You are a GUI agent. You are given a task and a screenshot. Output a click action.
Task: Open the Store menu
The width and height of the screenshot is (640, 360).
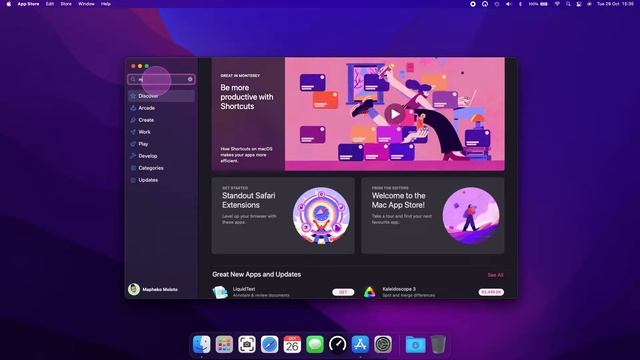(66, 4)
